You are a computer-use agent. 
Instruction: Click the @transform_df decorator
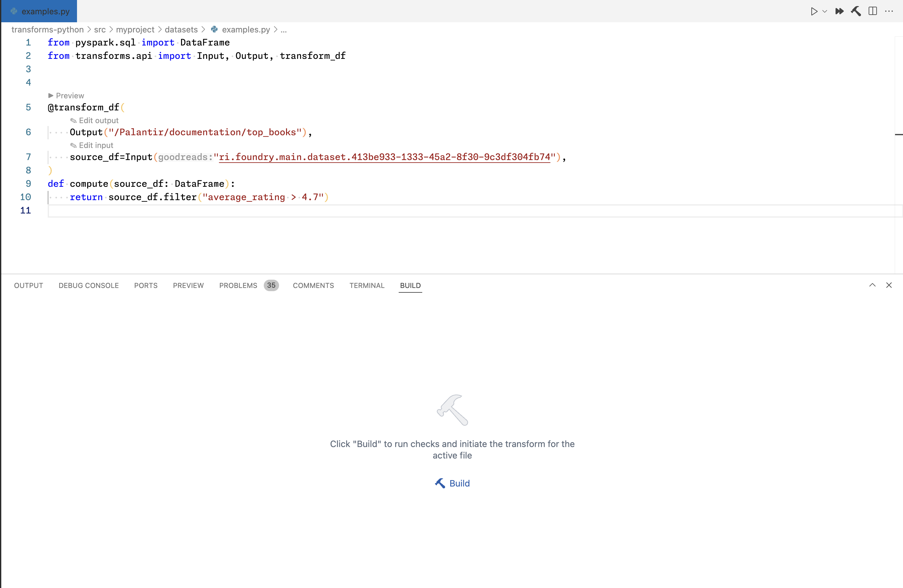tap(83, 108)
